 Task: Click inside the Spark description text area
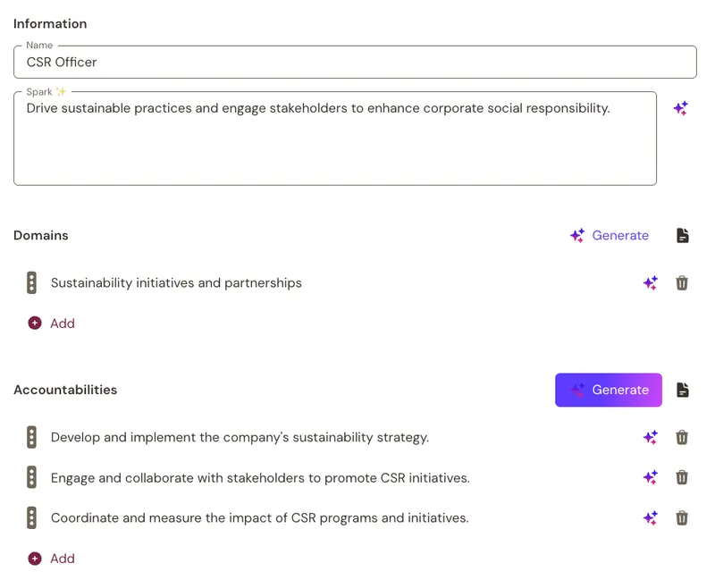pos(334,139)
